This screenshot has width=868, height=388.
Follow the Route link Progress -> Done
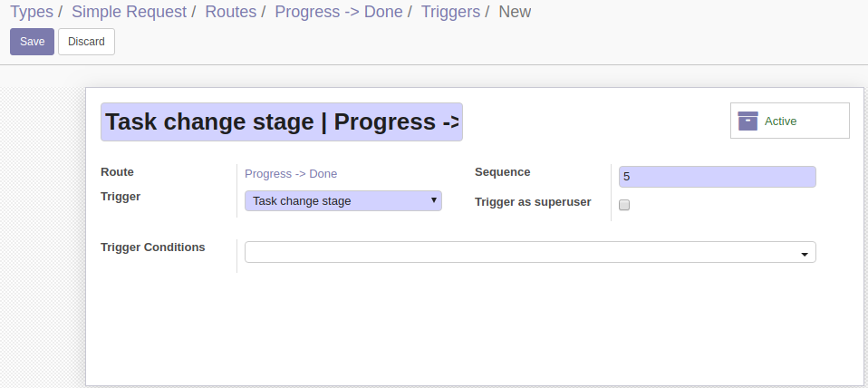(291, 174)
